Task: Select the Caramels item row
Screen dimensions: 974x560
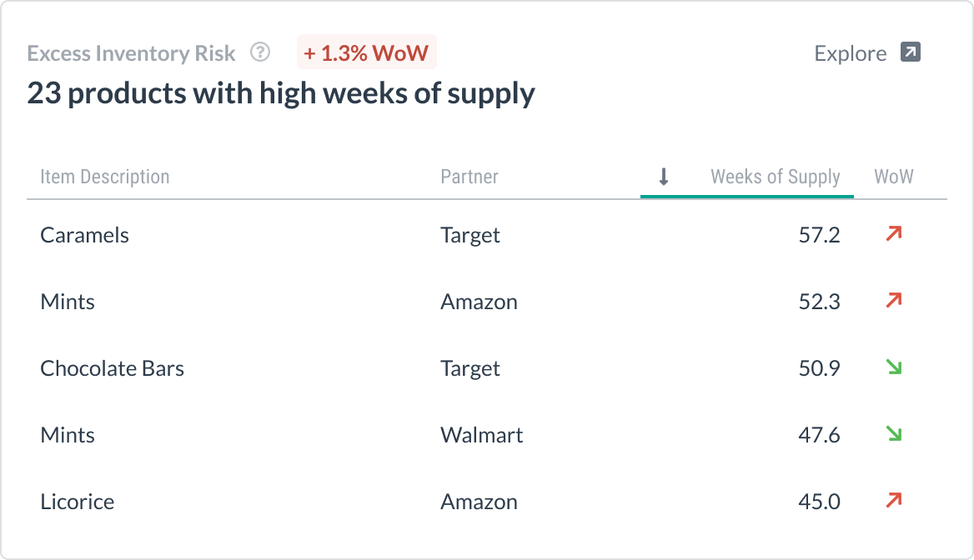Action: pos(84,235)
